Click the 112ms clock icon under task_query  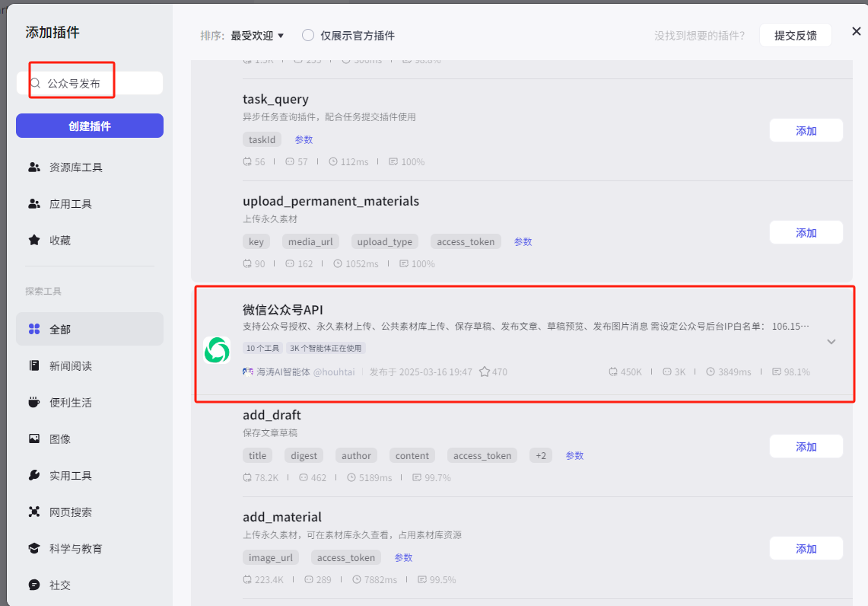332,161
